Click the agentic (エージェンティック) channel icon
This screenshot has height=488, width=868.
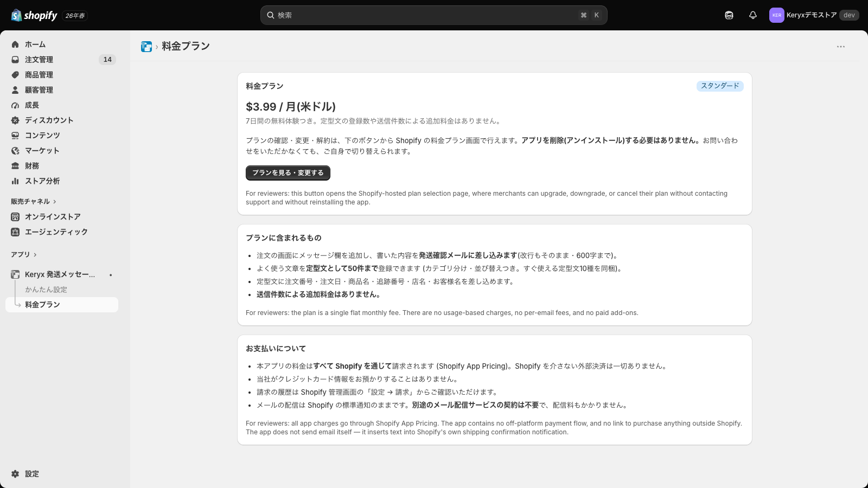click(x=15, y=232)
